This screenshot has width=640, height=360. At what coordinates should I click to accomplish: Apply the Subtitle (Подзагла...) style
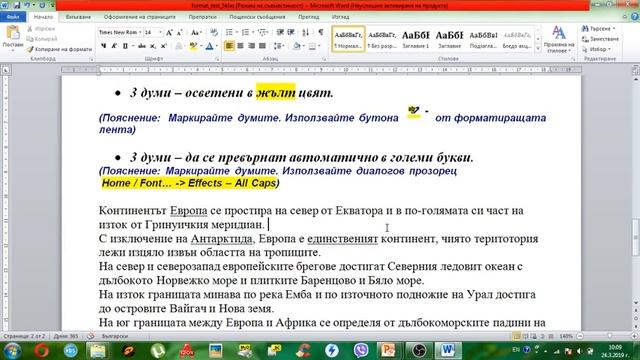tap(483, 39)
